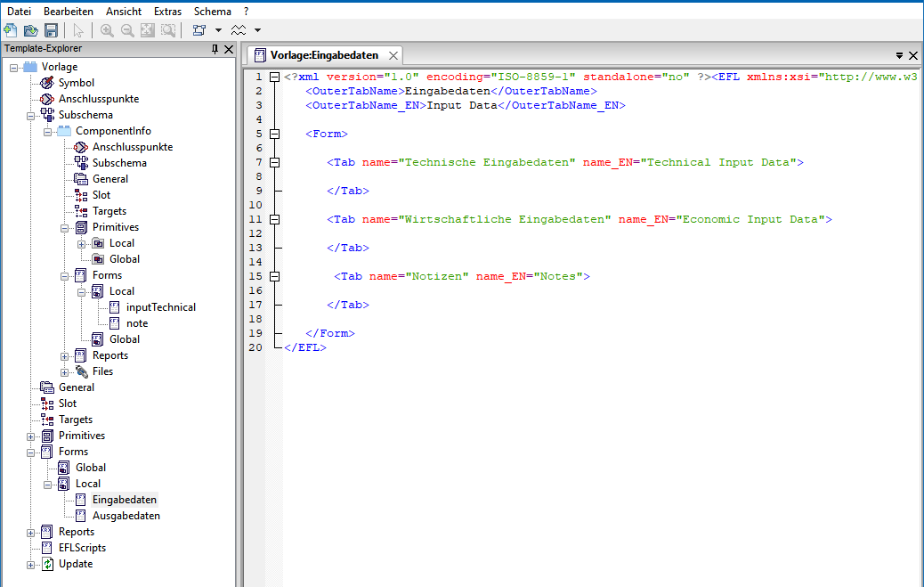
Task: Select the note form icon
Action: [x=114, y=323]
